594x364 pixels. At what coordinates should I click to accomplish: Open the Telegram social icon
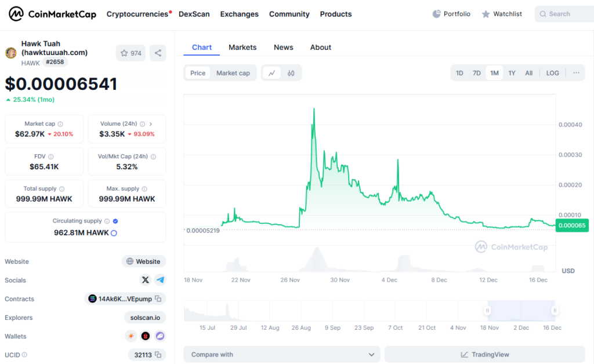[160, 280]
